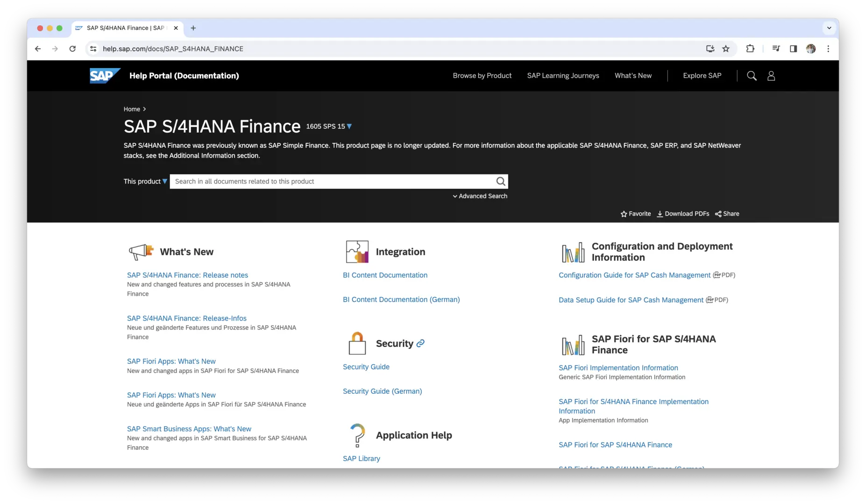
Task: Open Browse by Product menu
Action: (482, 76)
